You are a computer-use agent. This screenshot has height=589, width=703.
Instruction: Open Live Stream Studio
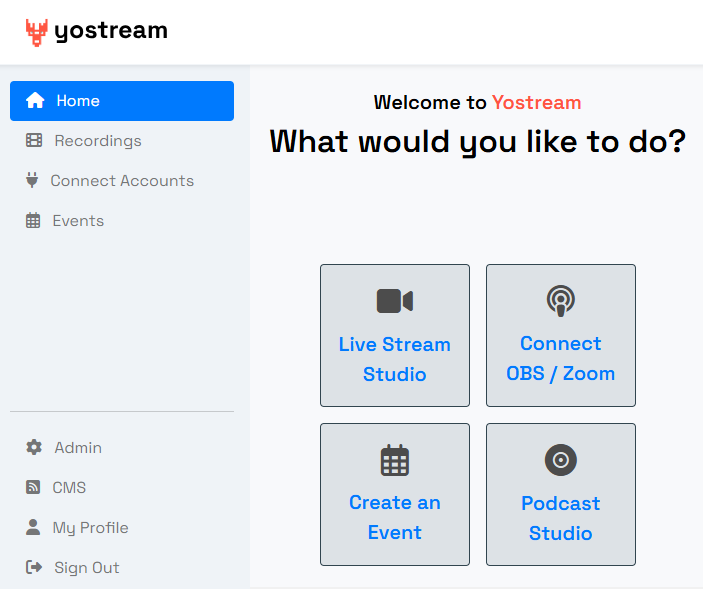pyautogui.click(x=394, y=359)
